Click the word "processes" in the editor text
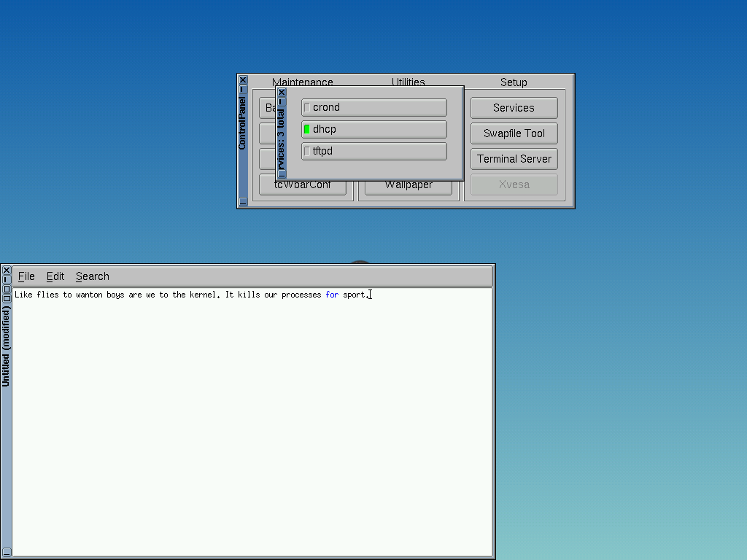The height and width of the screenshot is (560, 747). [301, 295]
